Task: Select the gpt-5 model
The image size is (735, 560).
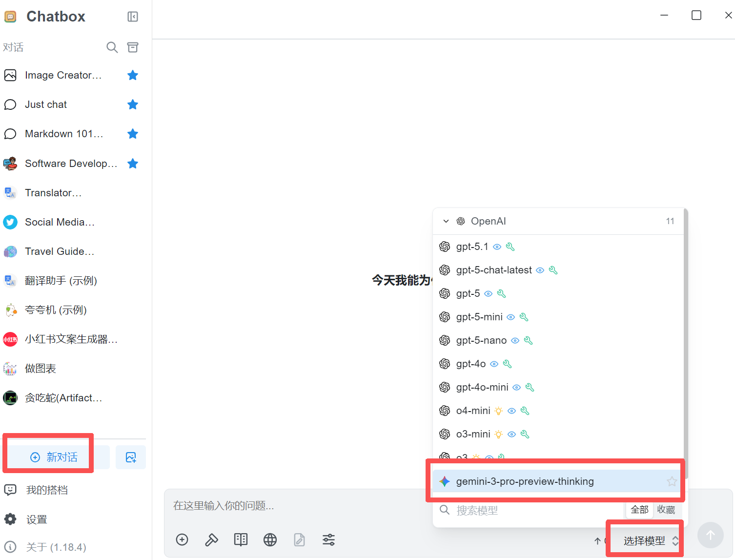Action: coord(558,293)
